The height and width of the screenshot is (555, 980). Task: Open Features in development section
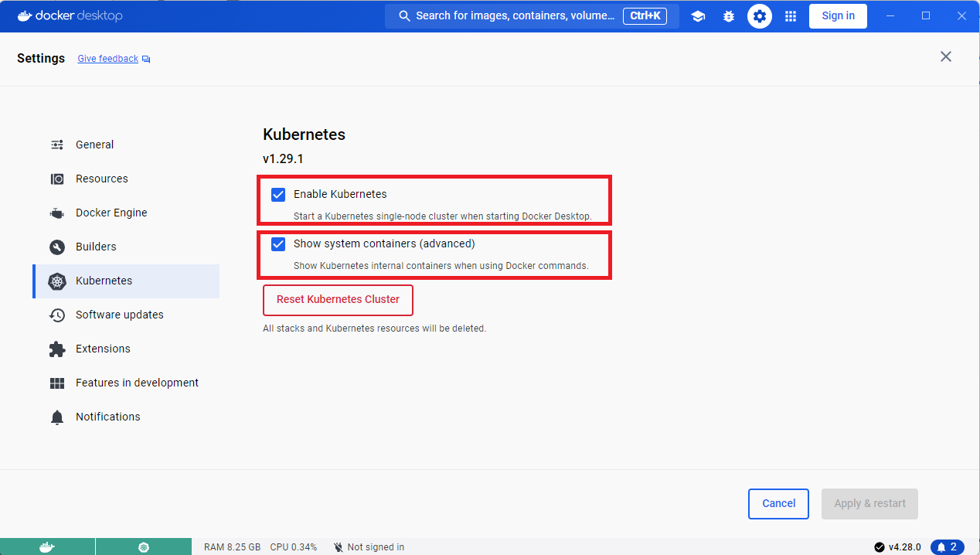[x=136, y=383]
